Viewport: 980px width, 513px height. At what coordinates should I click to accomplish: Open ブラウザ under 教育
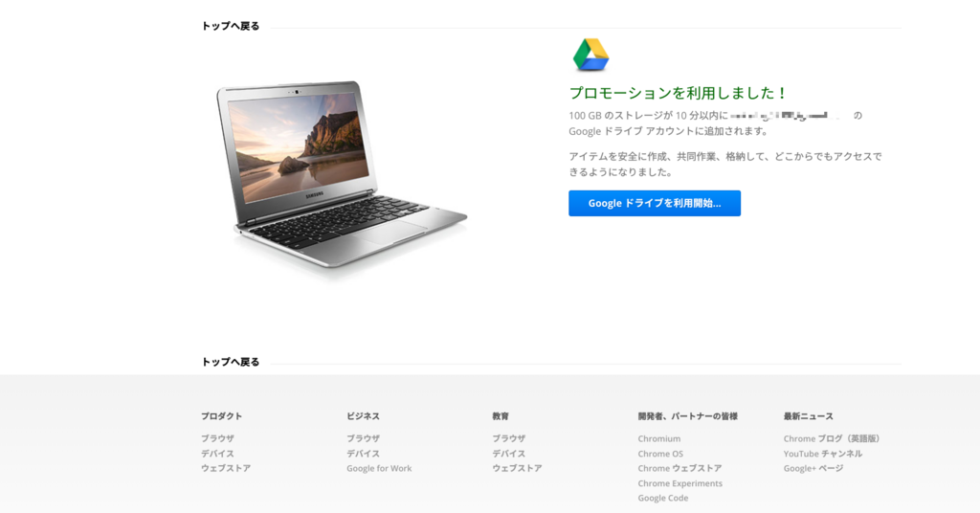click(x=509, y=438)
